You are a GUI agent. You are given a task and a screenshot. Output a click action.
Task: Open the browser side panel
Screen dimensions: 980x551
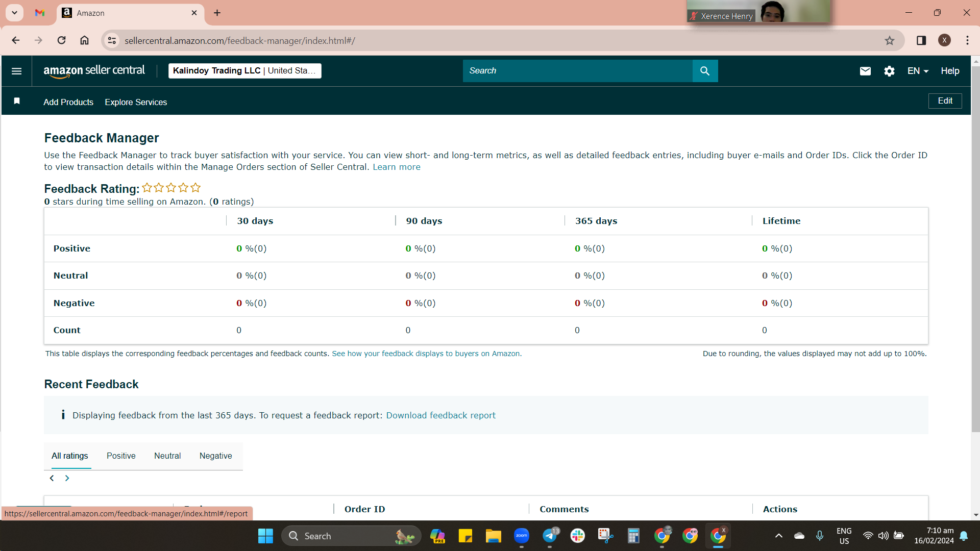[921, 40]
